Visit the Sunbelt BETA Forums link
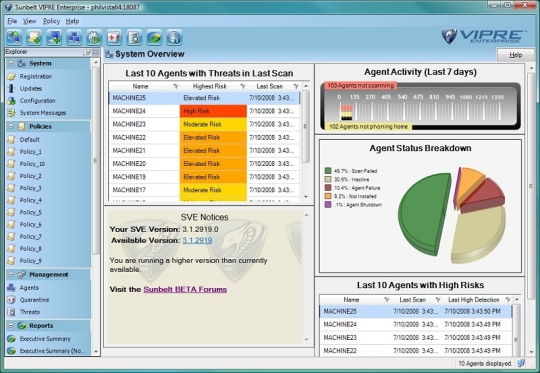The width and height of the screenshot is (540, 373). point(185,289)
